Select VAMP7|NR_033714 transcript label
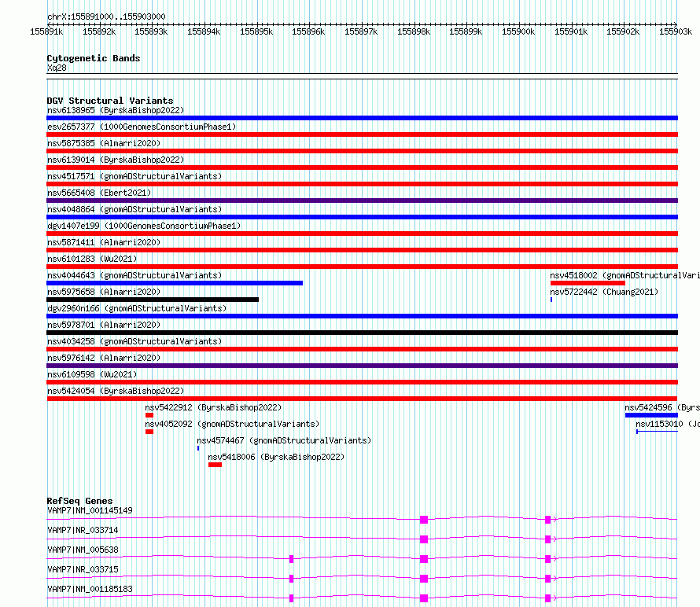This screenshot has height=607, width=700. coord(83,530)
